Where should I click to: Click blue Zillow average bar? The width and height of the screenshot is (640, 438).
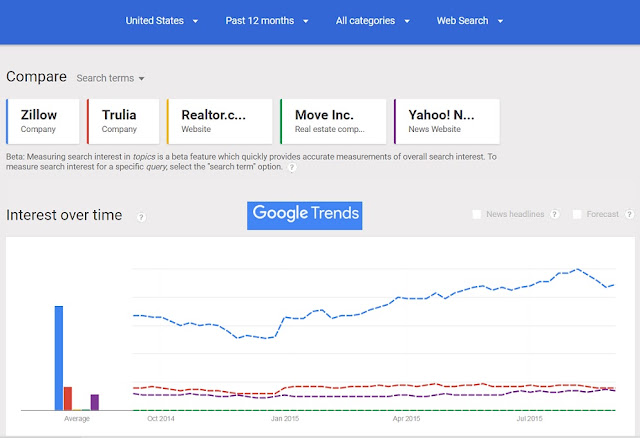59,358
